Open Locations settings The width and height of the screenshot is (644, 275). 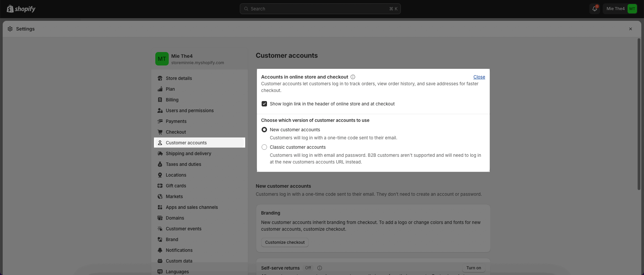pyautogui.click(x=200, y=175)
